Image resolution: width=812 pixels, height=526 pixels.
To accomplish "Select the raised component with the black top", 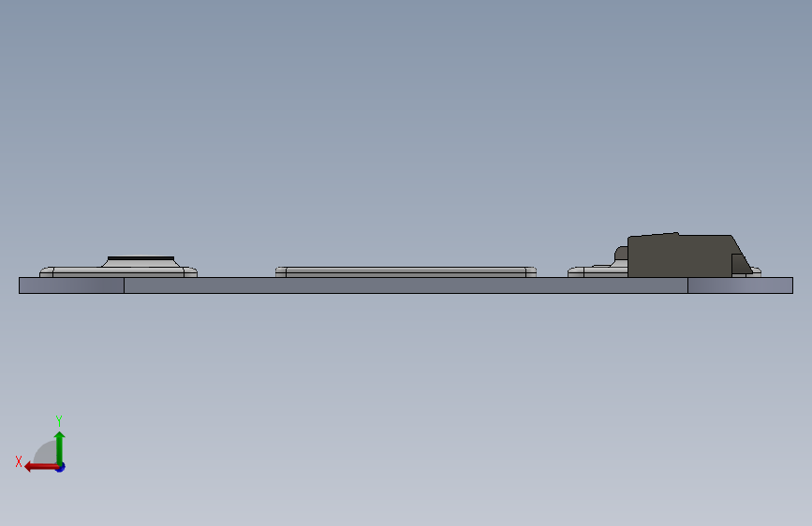I will [x=119, y=267].
